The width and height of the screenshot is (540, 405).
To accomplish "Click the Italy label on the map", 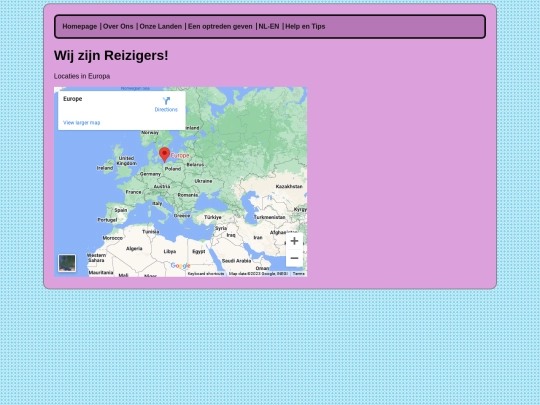I will click(157, 204).
